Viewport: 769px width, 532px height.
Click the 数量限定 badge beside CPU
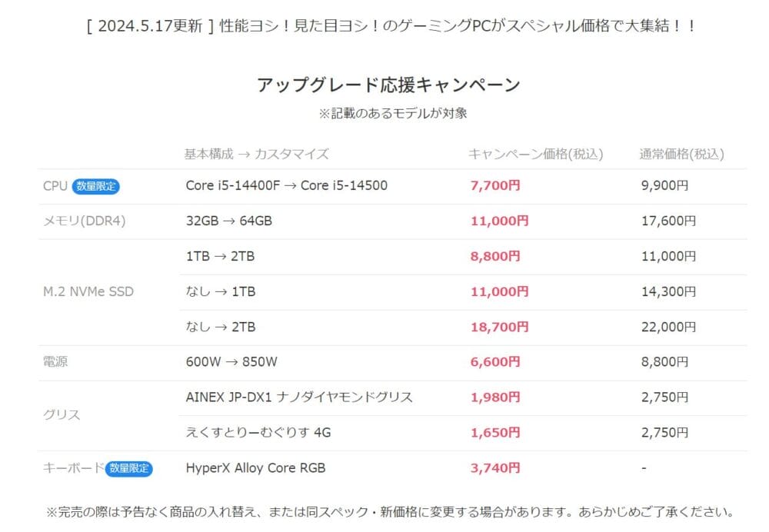[x=96, y=186]
